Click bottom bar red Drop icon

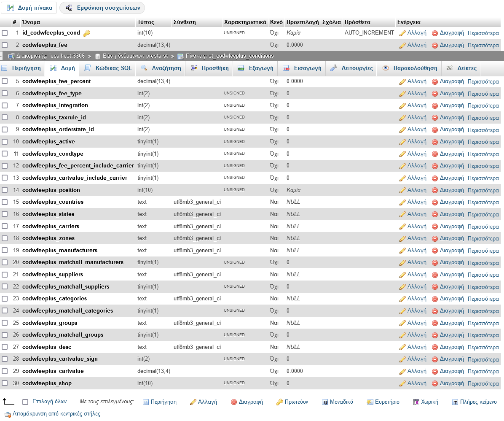[234, 402]
